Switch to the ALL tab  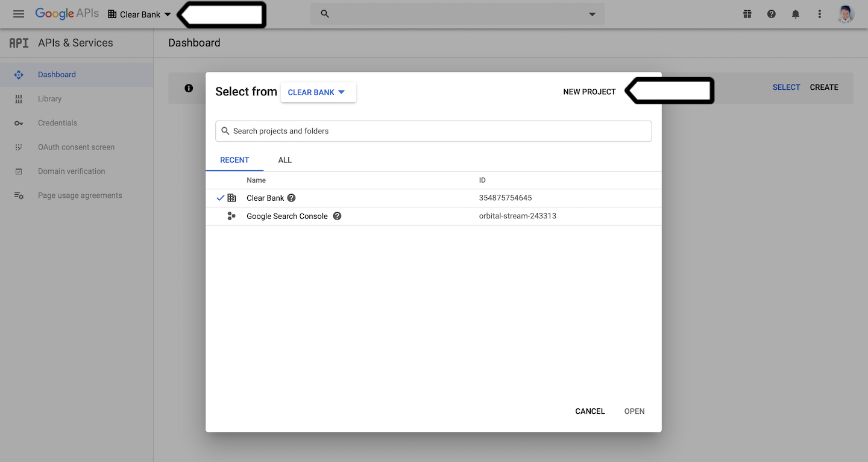pos(285,160)
